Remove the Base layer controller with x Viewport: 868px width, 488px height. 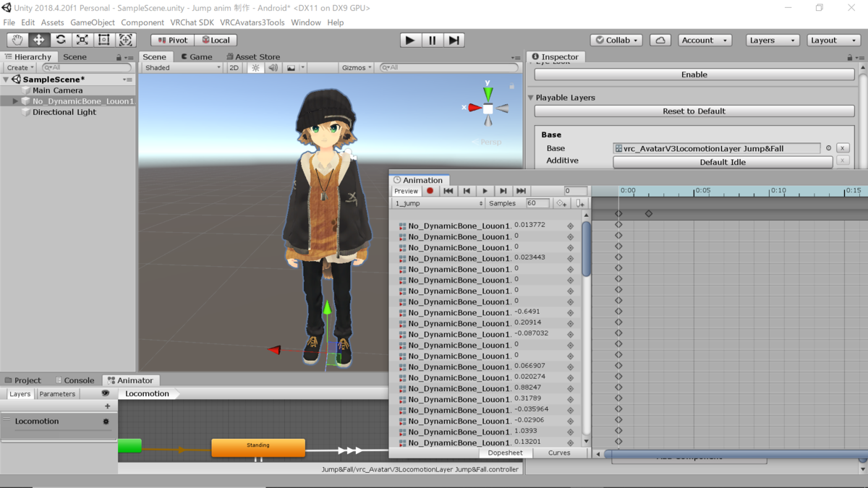843,148
